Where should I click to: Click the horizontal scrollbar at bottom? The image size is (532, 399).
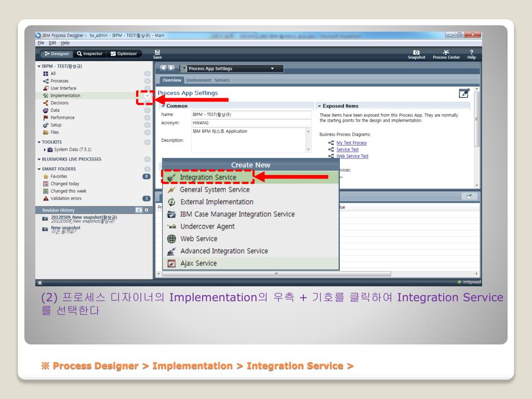pyautogui.click(x=276, y=273)
